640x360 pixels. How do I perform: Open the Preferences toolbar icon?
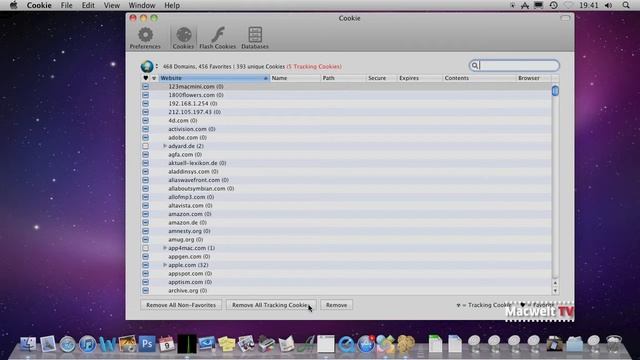coord(145,38)
